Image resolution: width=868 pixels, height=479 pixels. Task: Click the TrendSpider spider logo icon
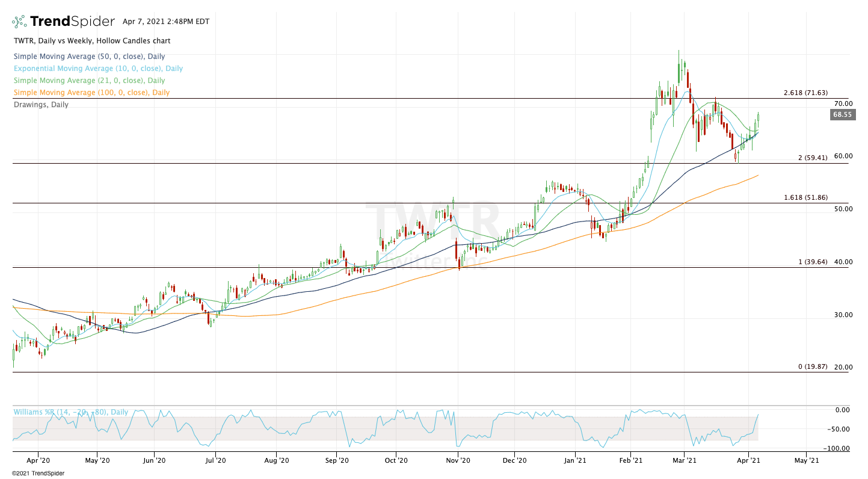tap(19, 22)
